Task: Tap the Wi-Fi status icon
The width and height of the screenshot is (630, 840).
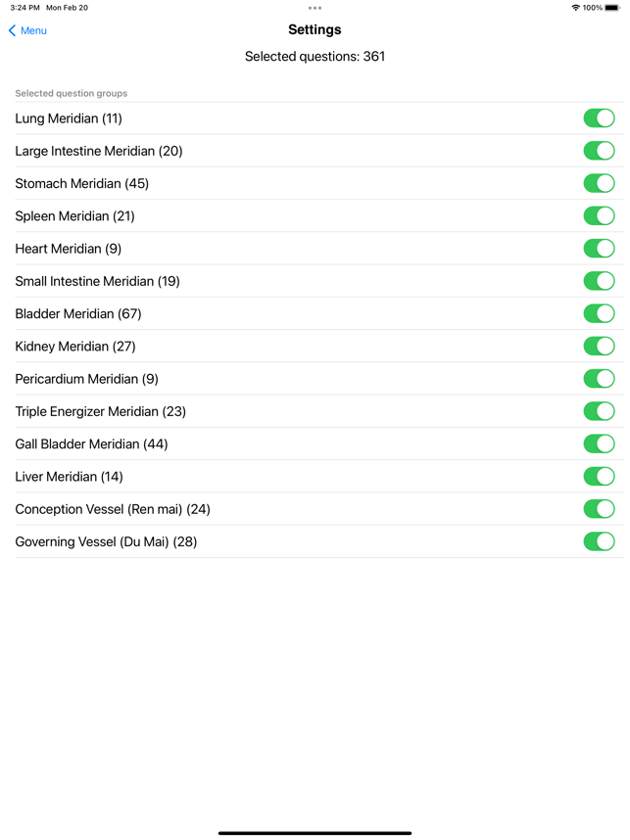Action: [x=576, y=8]
